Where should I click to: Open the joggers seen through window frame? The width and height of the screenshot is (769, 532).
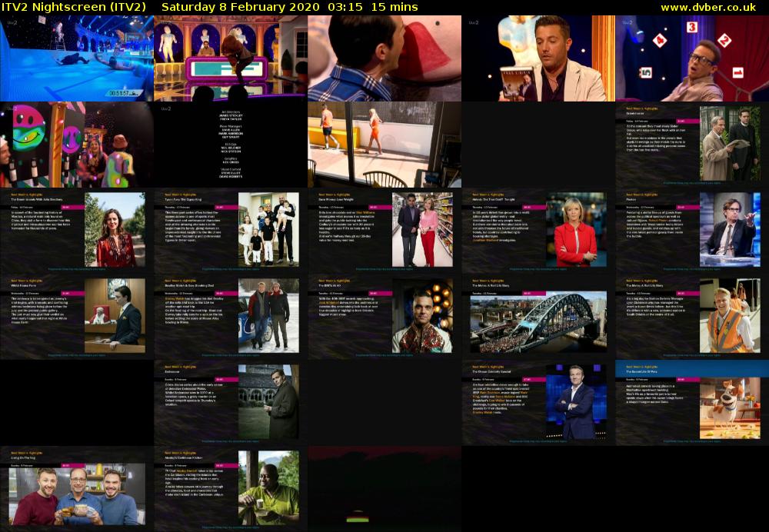pos(384,145)
